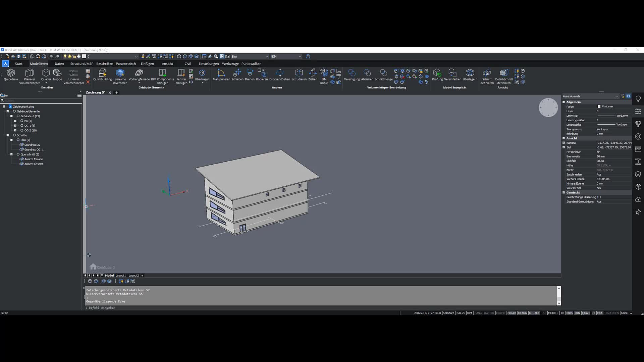Screen dimensions: 644x362
Task: Run the Prüfung model check
Action: pos(437,75)
